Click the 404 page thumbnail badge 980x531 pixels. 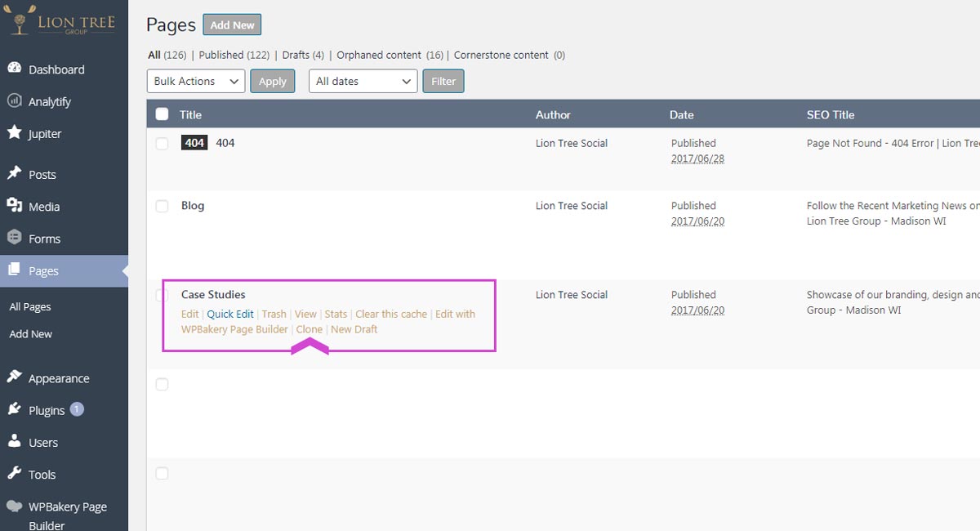[194, 143]
